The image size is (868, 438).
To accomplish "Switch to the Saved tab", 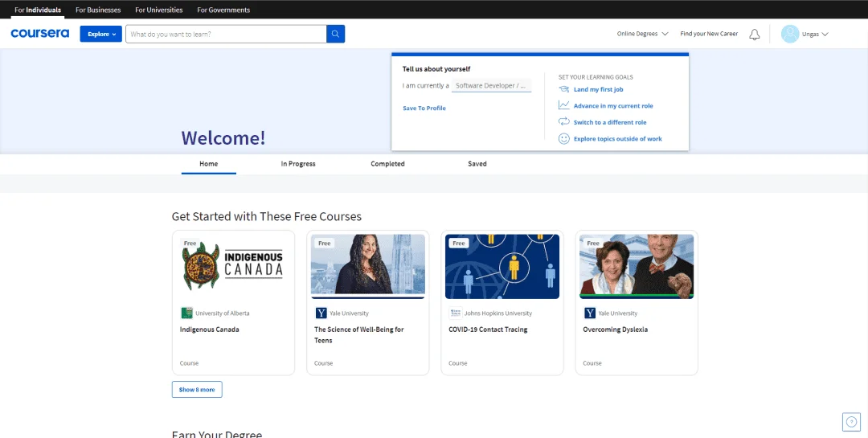I will 477,164.
